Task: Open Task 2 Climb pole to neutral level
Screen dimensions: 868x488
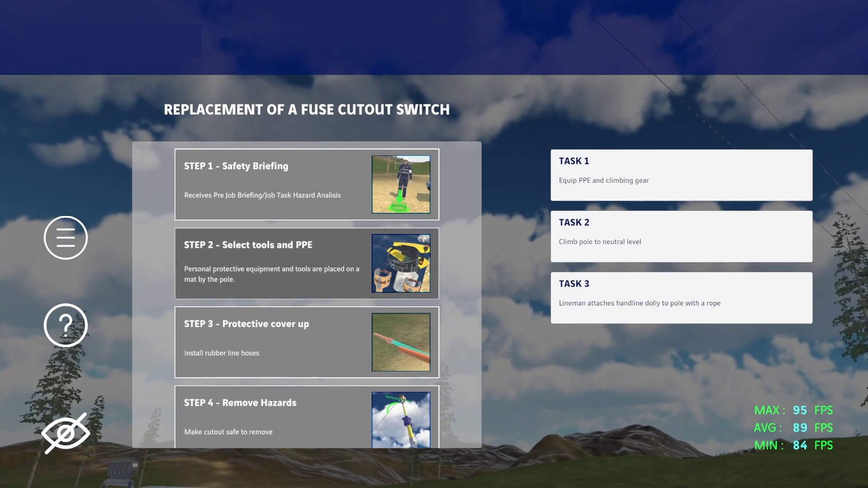Action: tap(681, 236)
